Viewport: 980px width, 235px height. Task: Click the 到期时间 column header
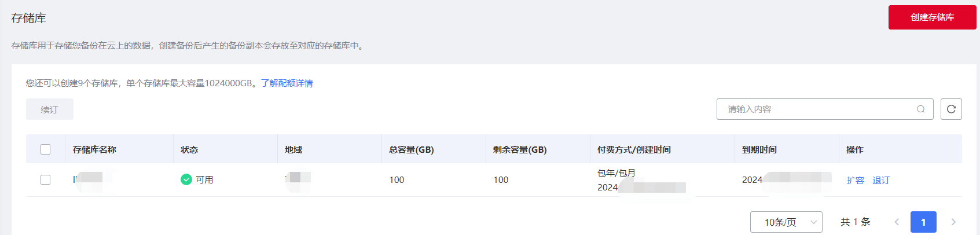759,150
